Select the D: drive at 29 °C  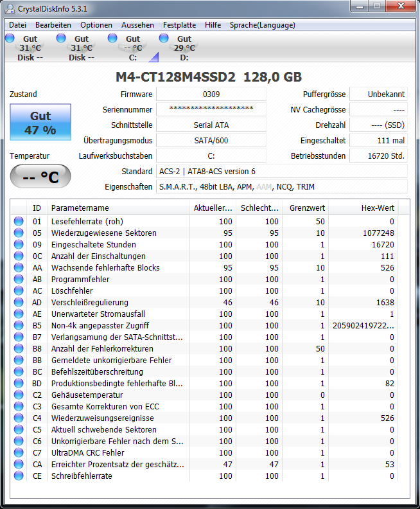pos(180,48)
